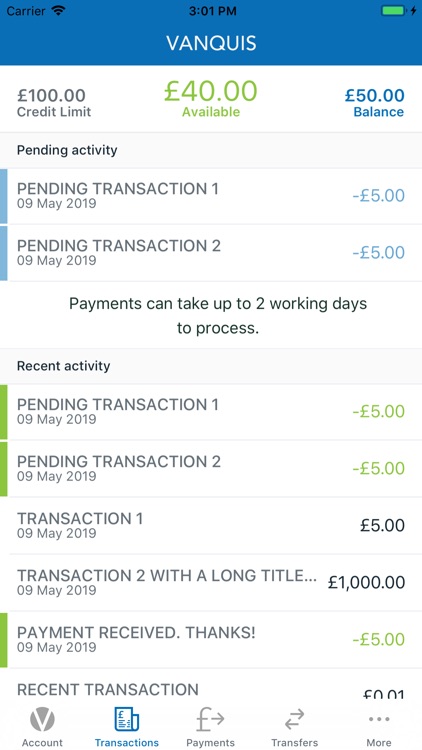Viewport: 422px width, 750px height.
Task: Open Pending Transaction 1 under Recent activity
Action: [211, 412]
